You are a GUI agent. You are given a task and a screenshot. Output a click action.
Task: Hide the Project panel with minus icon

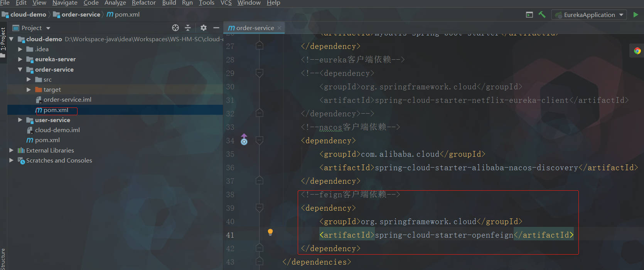click(216, 28)
